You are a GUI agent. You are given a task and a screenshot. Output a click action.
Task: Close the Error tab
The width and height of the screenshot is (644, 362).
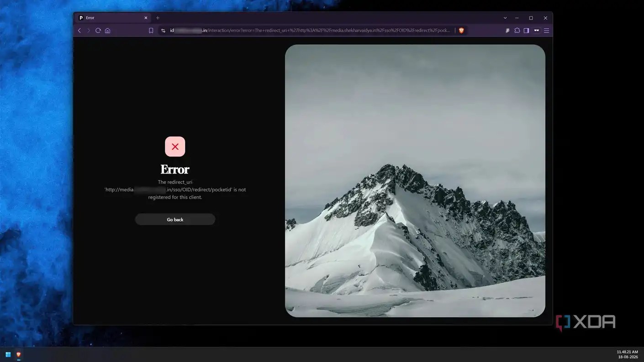coord(146,18)
